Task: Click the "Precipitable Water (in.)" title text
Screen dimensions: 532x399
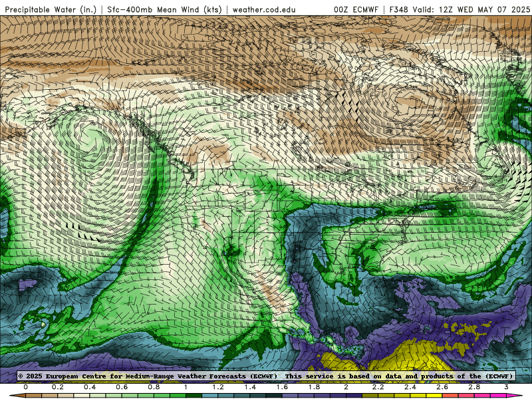Action: tap(51, 9)
